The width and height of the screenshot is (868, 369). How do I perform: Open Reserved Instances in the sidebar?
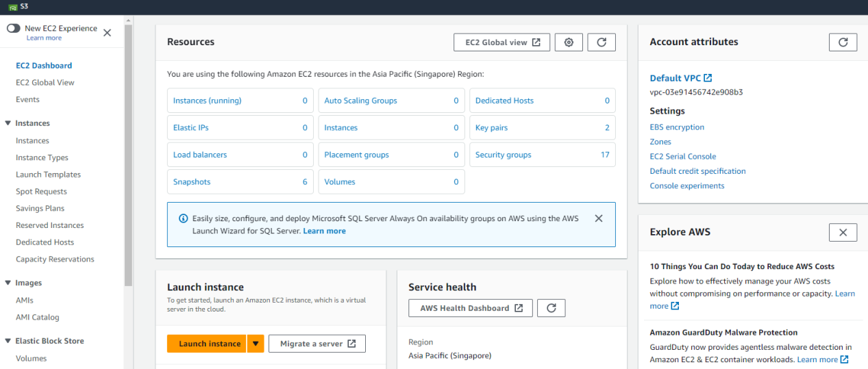point(50,225)
